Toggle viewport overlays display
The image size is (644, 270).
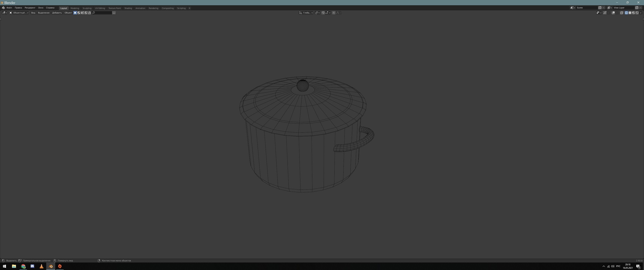[613, 13]
